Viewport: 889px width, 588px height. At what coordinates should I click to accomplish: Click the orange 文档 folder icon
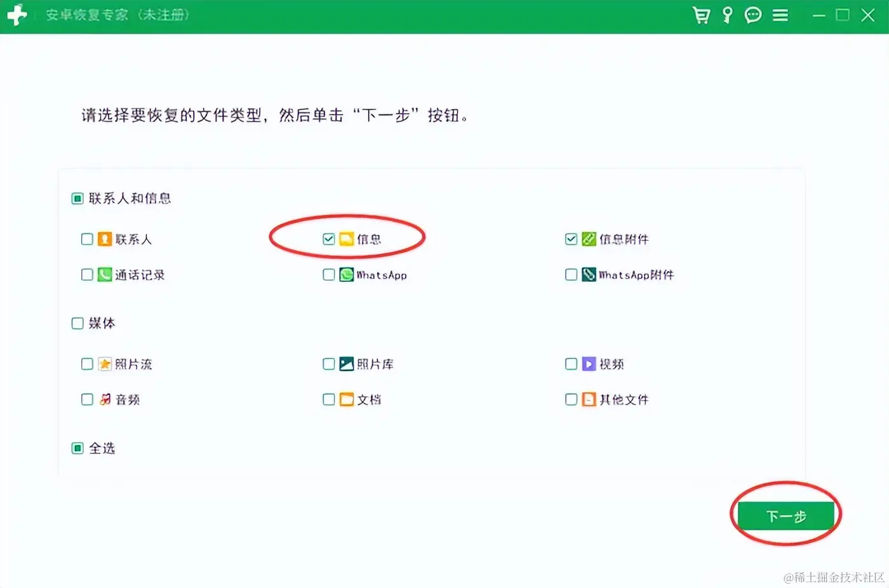pos(346,399)
